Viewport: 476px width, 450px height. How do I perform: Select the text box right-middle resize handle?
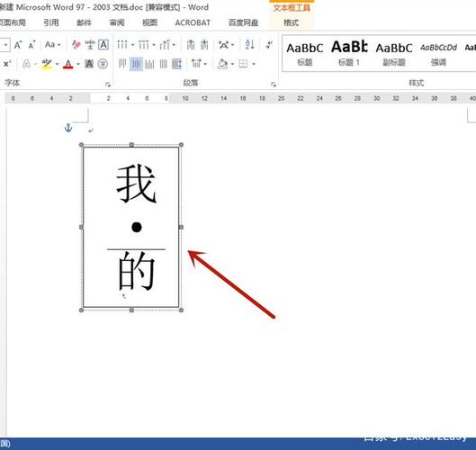point(181,227)
